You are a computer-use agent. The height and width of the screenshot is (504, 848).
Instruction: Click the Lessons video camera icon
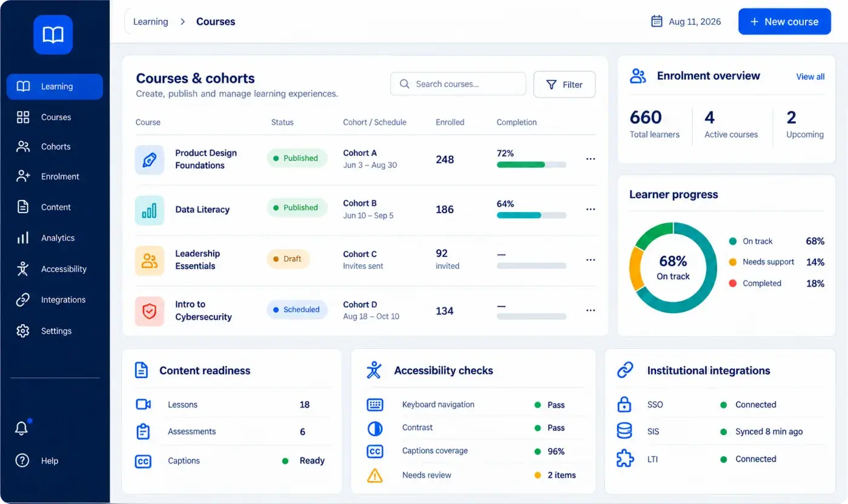tap(143, 404)
